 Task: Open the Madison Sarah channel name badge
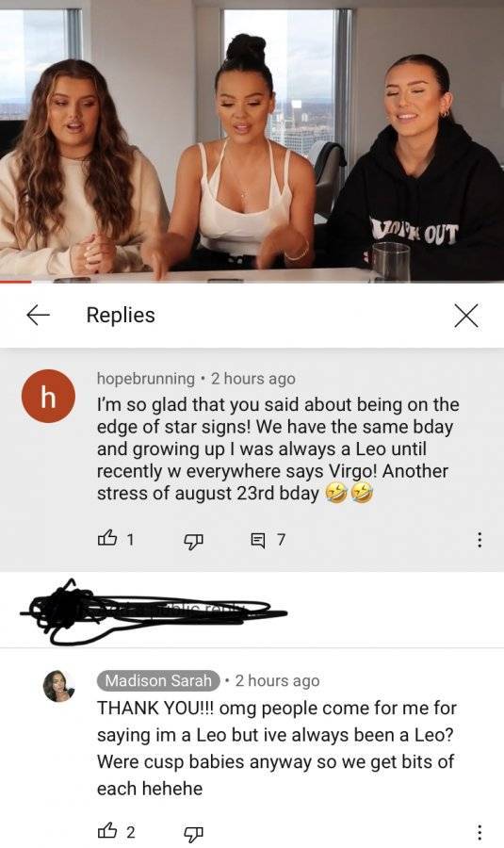pyautogui.click(x=158, y=680)
